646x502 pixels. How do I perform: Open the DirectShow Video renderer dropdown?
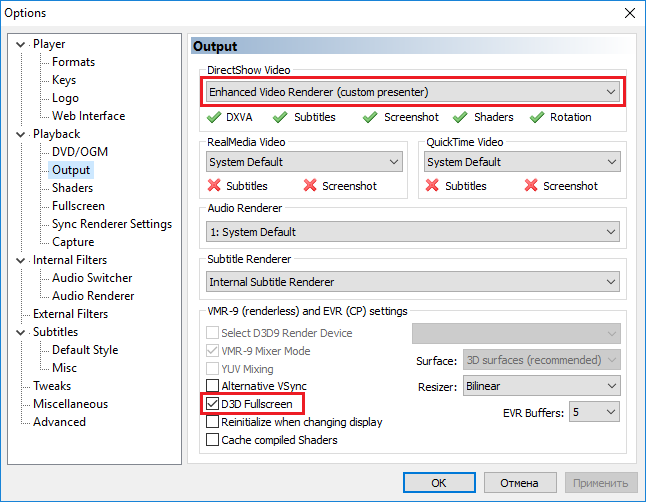coord(412,92)
